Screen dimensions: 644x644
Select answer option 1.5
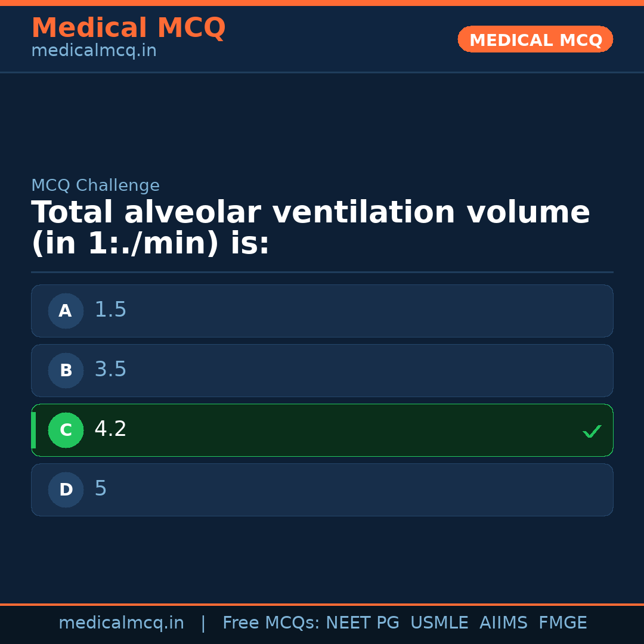322,311
